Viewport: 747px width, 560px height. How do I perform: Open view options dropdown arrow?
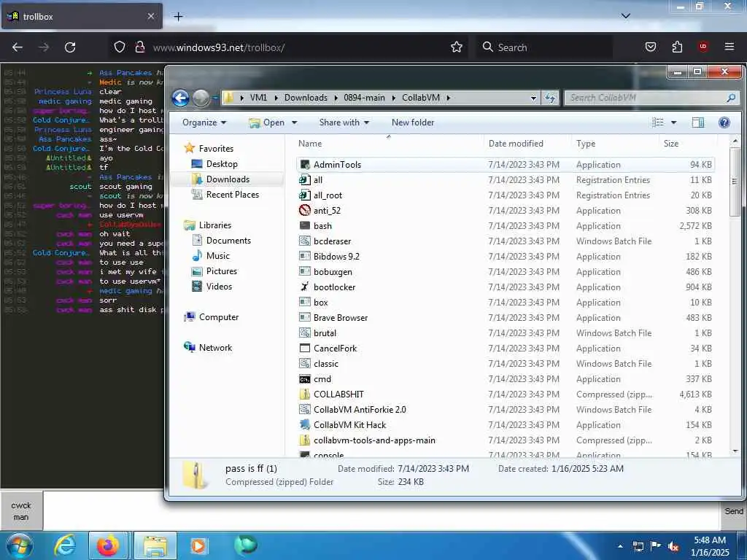click(x=673, y=122)
